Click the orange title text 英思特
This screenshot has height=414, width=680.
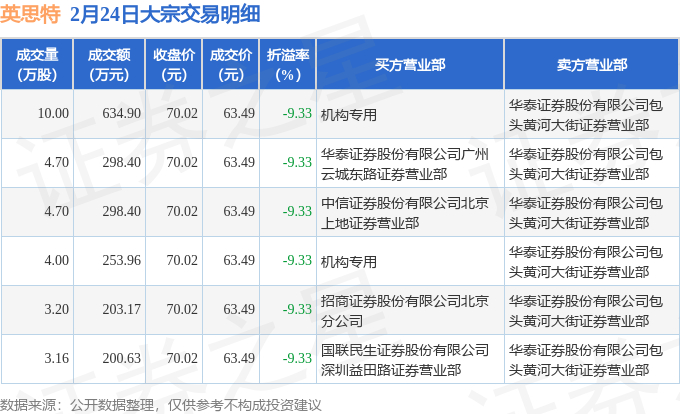coord(30,14)
